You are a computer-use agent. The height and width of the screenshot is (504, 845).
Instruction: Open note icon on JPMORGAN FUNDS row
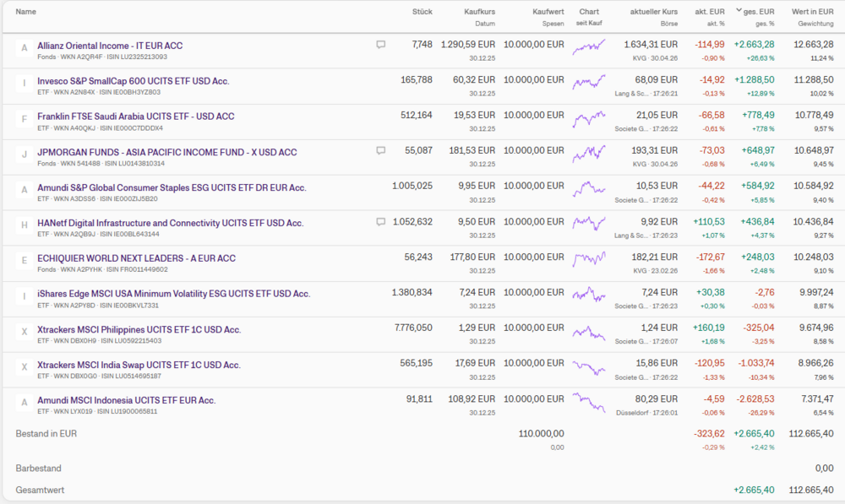click(x=380, y=151)
